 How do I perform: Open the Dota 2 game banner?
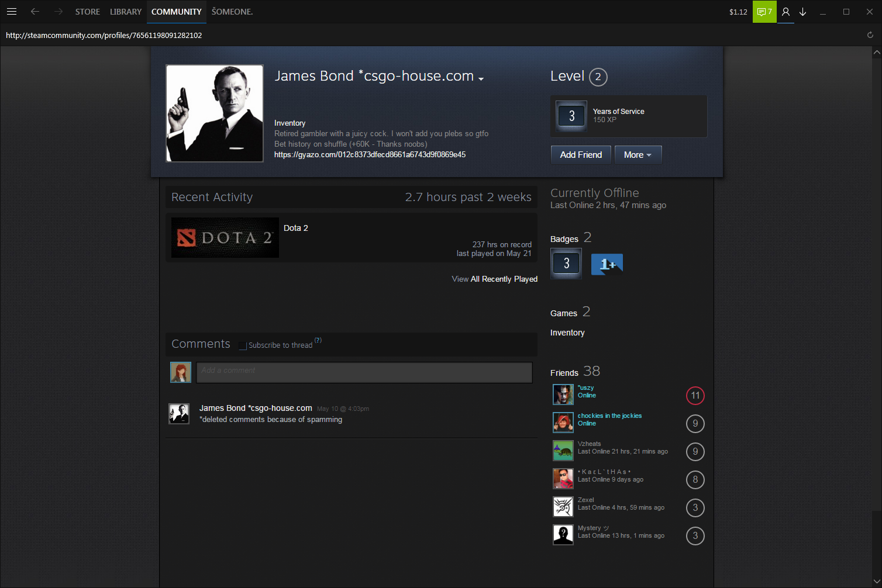tap(225, 238)
